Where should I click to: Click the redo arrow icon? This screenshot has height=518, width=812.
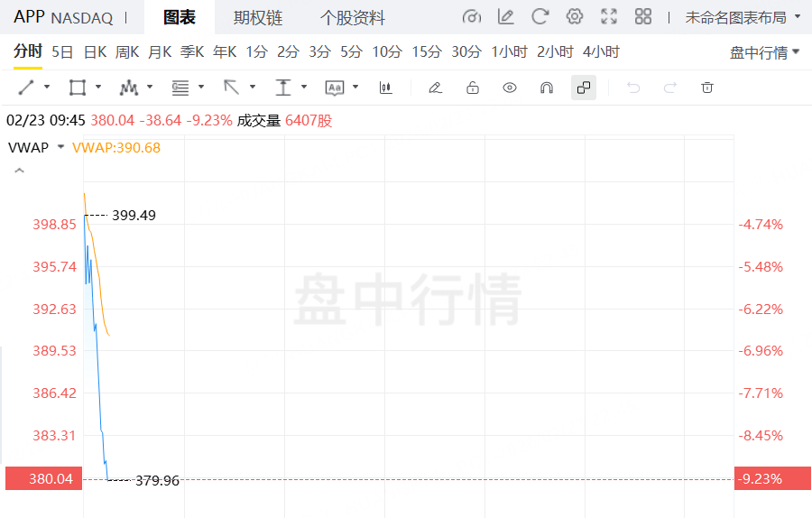click(x=670, y=88)
